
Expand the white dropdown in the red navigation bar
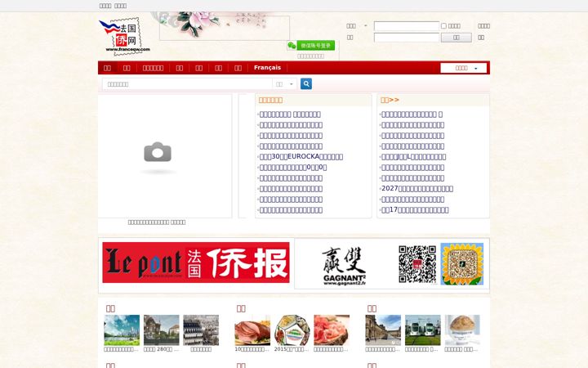click(x=464, y=68)
